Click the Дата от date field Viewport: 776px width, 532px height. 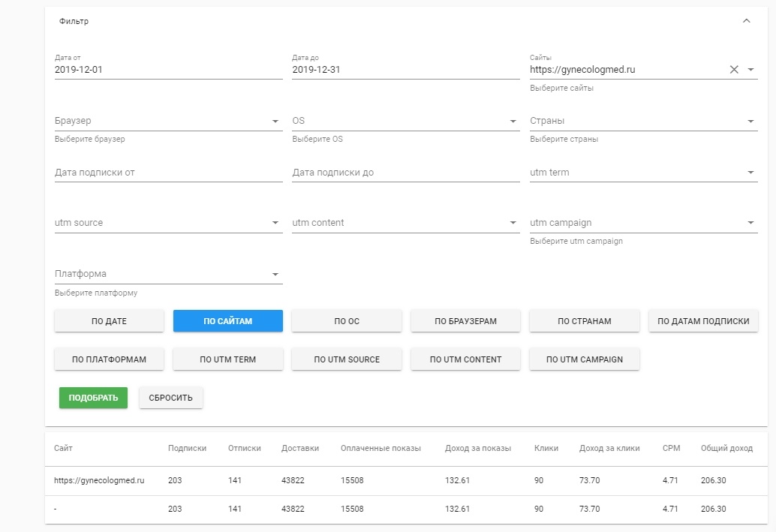[x=168, y=70]
